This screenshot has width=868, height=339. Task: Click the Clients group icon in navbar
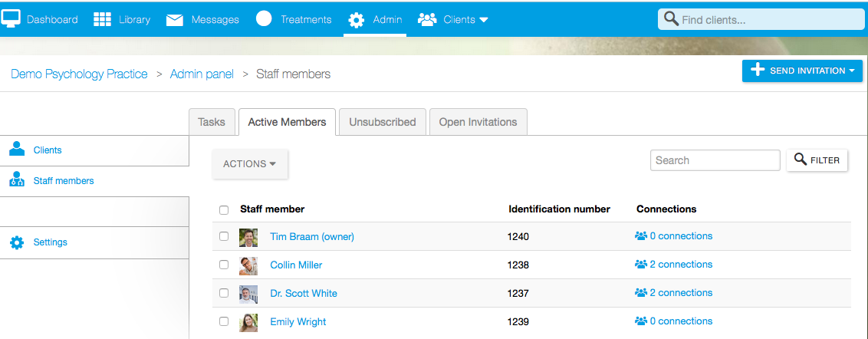tap(427, 20)
